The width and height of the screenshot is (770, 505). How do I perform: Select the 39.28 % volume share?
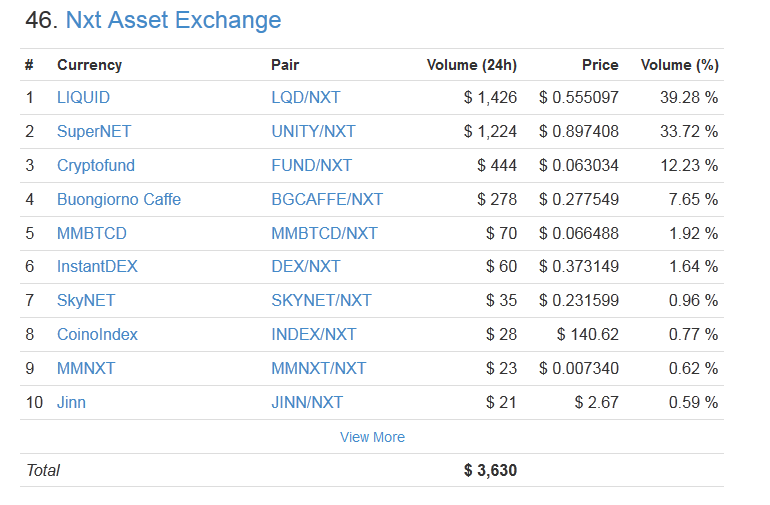point(689,97)
